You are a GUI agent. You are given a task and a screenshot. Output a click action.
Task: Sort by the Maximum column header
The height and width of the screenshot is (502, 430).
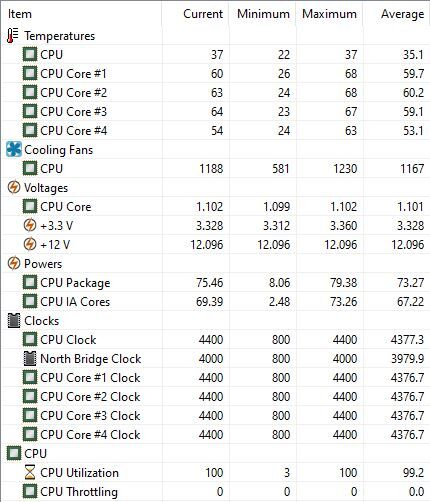tap(329, 14)
